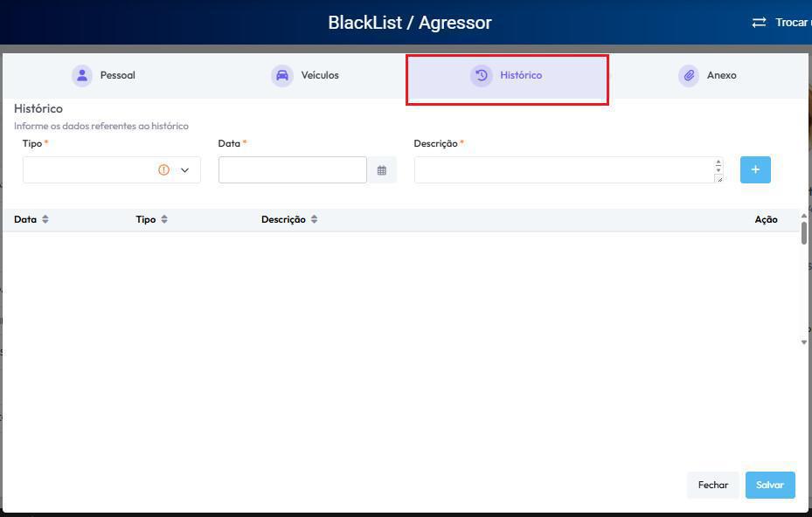812x517 pixels.
Task: Click the Trocar link in header
Action: click(793, 22)
